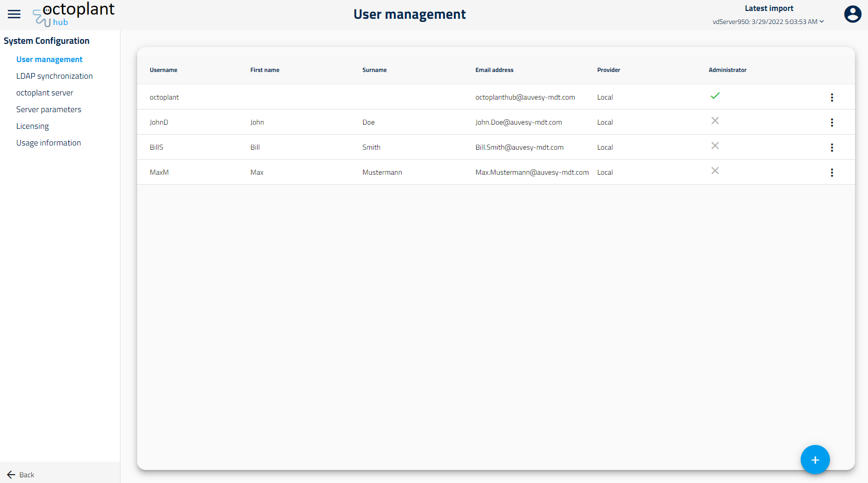This screenshot has width=868, height=483.
Task: Expand the Latest import server dropdown
Action: tap(822, 21)
